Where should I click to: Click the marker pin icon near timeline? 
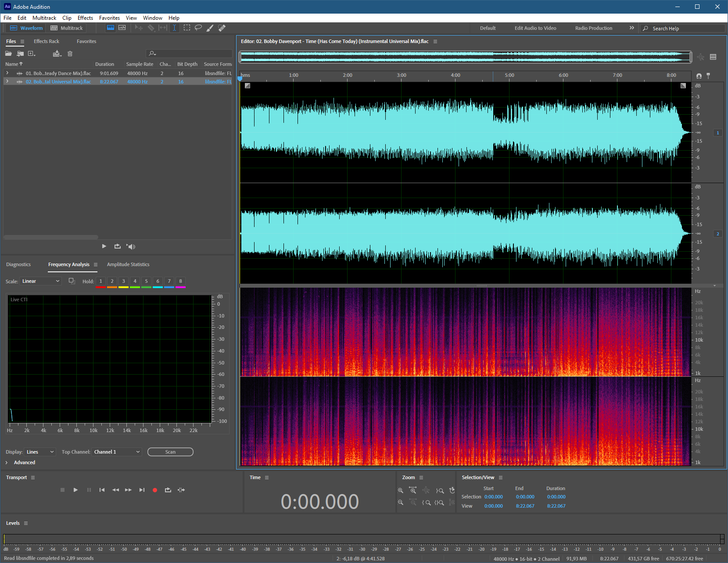pos(708,76)
